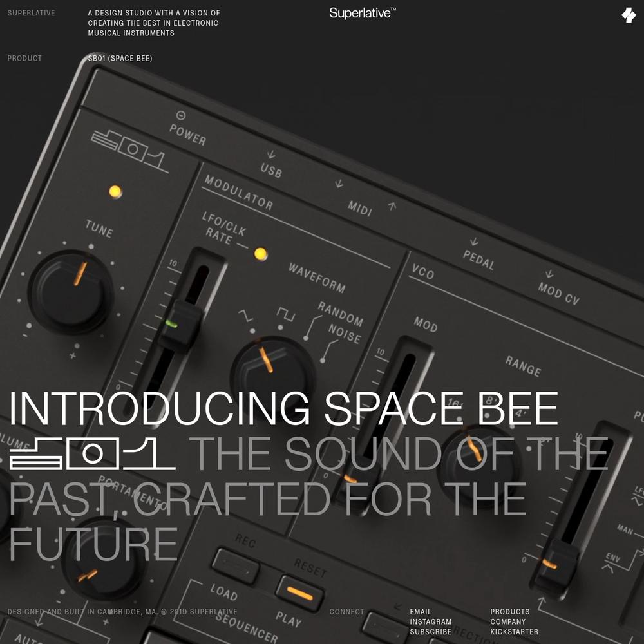The width and height of the screenshot is (644, 644).
Task: Click the 'PRODUCT' label
Action: 24,59
